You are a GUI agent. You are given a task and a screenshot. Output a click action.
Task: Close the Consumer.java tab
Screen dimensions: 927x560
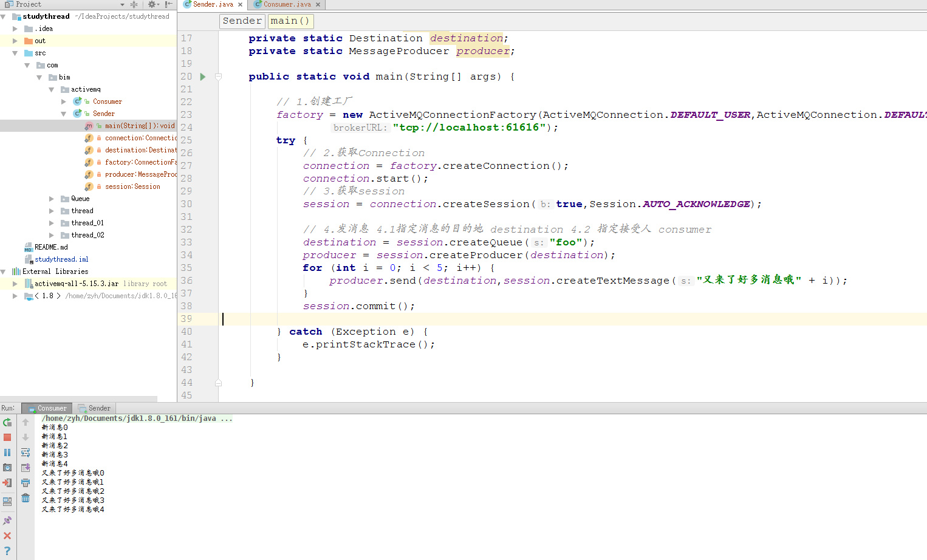click(x=318, y=4)
